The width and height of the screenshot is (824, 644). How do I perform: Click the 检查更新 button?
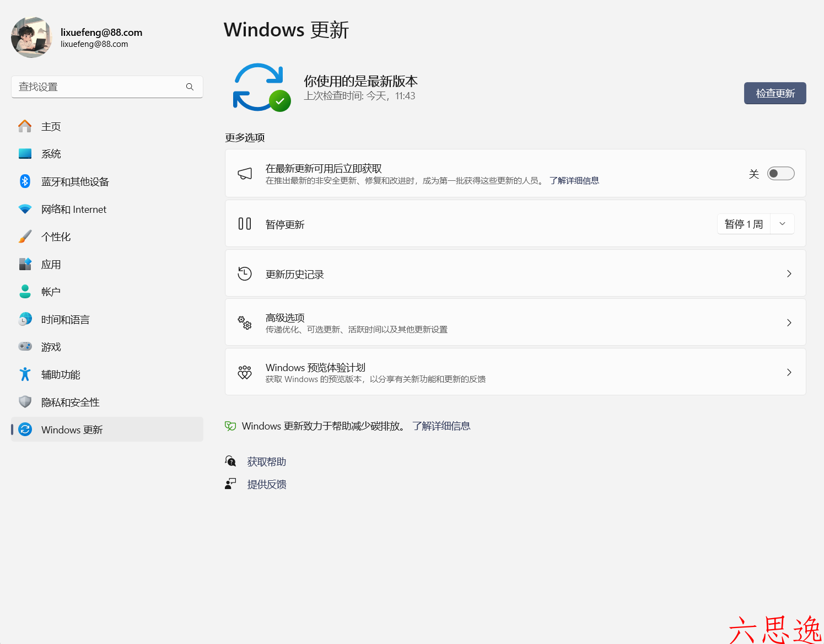click(x=775, y=93)
